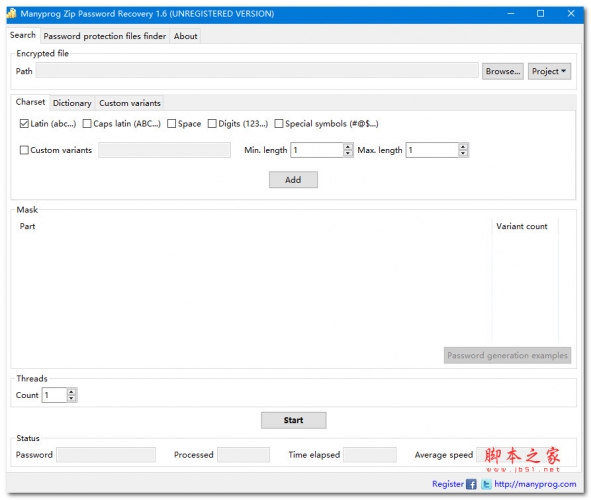Open the http://manyprog.com link
The width and height of the screenshot is (591, 500).
[535, 484]
